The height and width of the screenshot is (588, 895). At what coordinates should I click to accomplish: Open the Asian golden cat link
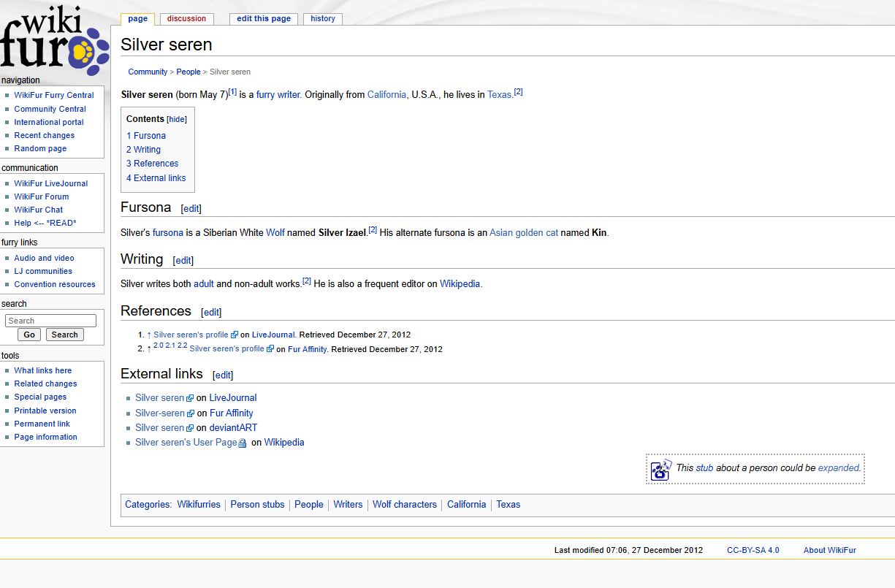click(524, 233)
